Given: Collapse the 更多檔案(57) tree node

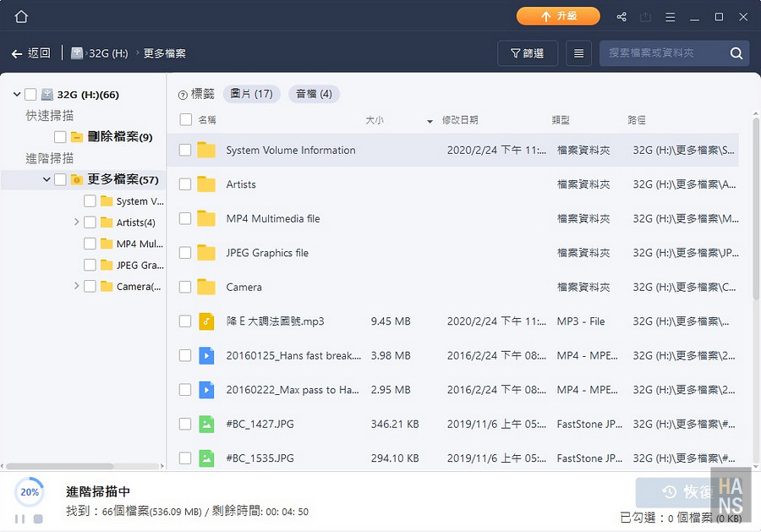Looking at the screenshot, I should coord(47,179).
